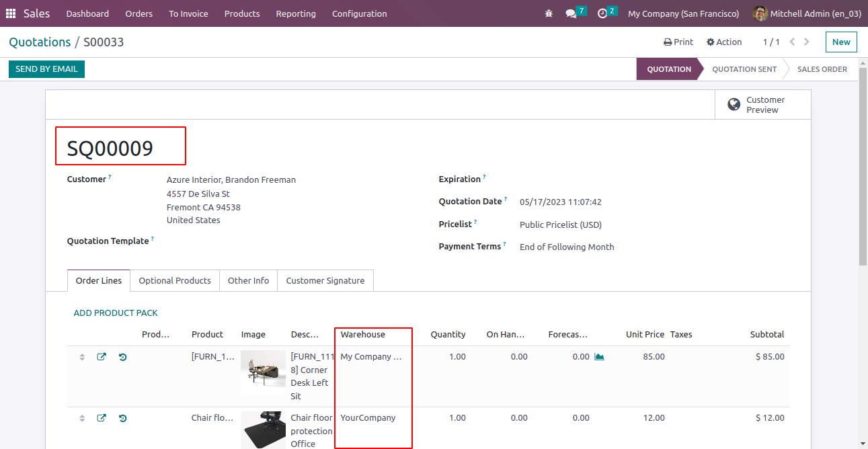Go to next record arrow
This screenshot has height=449, width=868.
tap(807, 42)
